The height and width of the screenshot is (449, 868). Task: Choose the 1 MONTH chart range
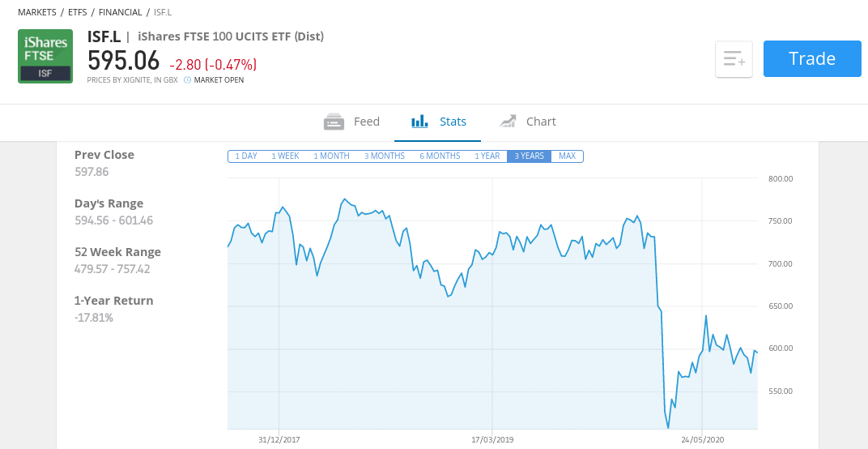pos(331,156)
